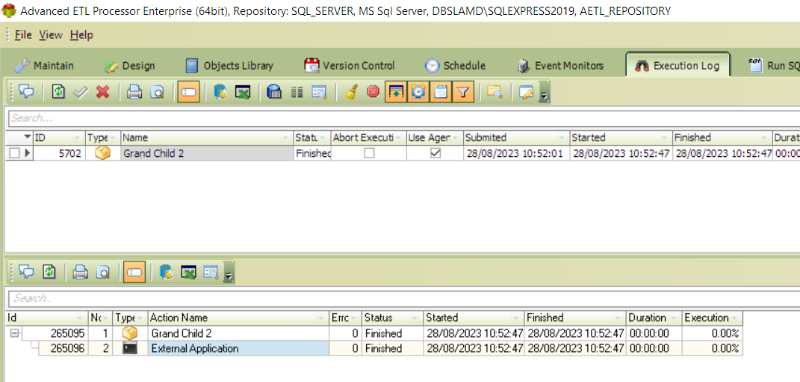The width and height of the screenshot is (800, 382).
Task: Click refresh icon in the lower toolbar
Action: [x=49, y=272]
